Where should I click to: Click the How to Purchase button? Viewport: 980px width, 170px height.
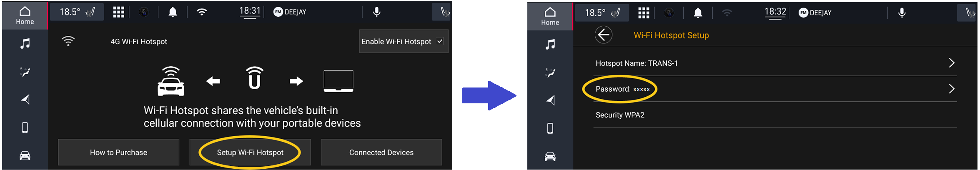click(118, 152)
